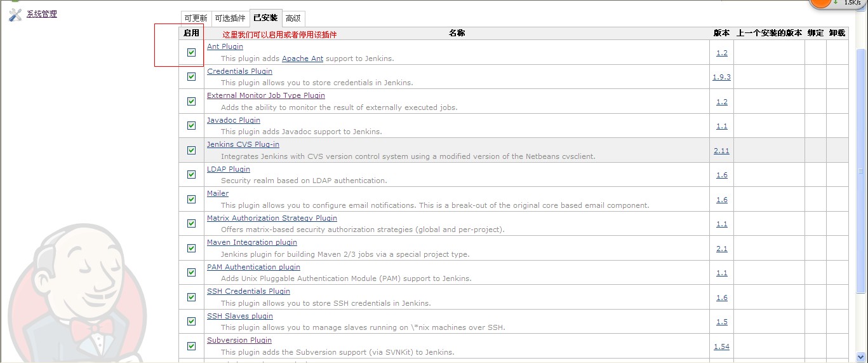Open the PAM Authentication plugin link
868x363 pixels.
pyautogui.click(x=253, y=267)
